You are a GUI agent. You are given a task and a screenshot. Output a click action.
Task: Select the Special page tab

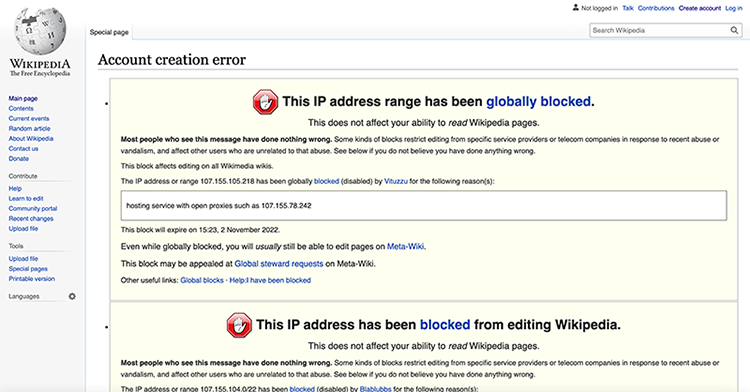click(x=109, y=32)
